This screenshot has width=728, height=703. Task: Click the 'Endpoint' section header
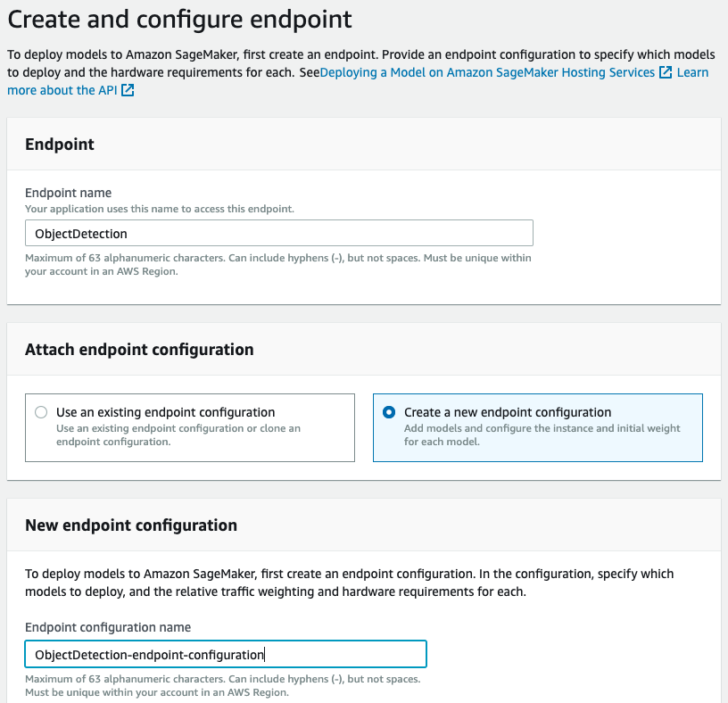[60, 145]
